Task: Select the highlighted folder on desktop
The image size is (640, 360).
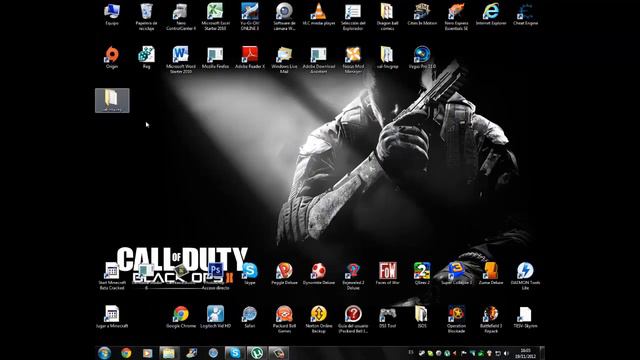Action: (x=112, y=100)
